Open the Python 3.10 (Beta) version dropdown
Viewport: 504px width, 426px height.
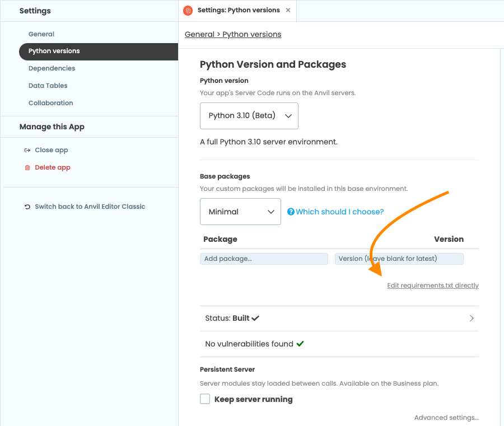[249, 116]
